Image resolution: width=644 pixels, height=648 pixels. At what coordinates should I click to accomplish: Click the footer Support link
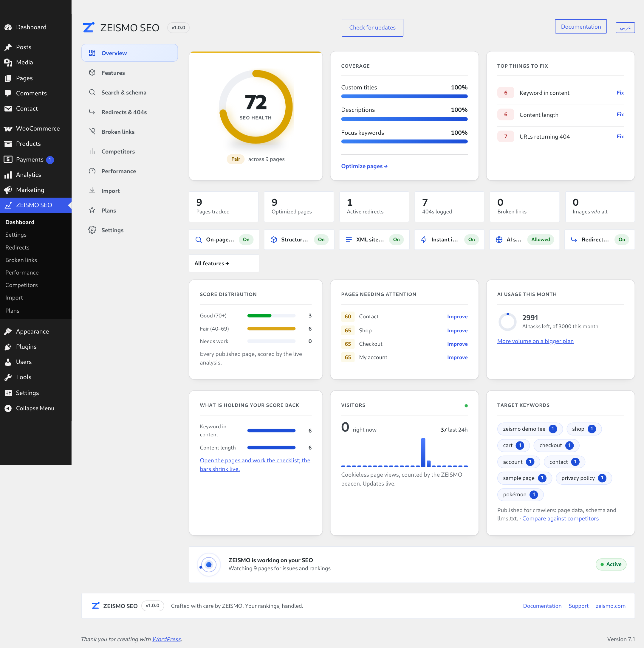pyautogui.click(x=579, y=606)
